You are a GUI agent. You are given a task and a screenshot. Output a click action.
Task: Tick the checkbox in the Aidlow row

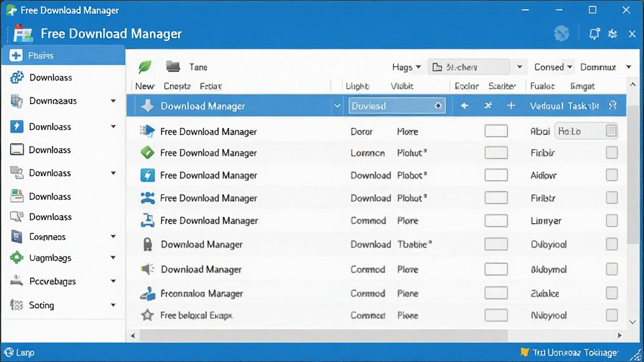611,175
